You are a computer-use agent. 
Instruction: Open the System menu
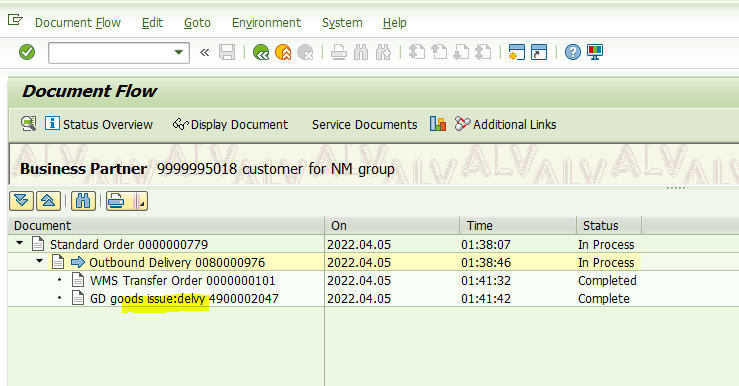[x=342, y=23]
